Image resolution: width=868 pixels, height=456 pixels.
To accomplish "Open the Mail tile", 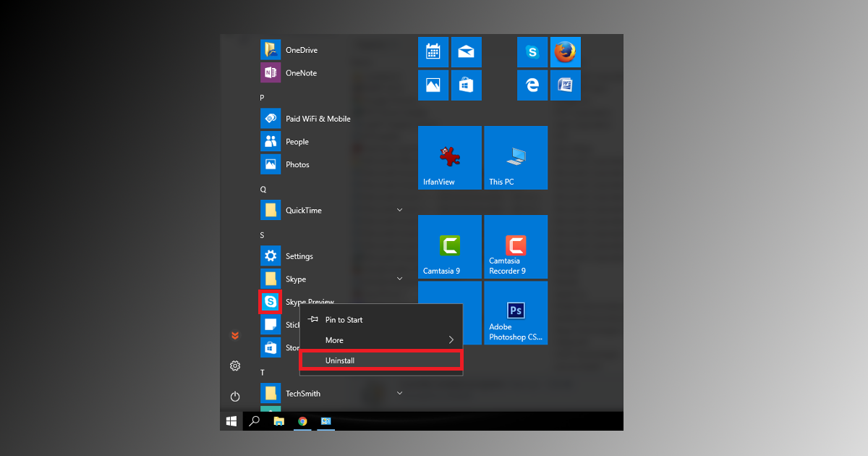I will click(467, 52).
